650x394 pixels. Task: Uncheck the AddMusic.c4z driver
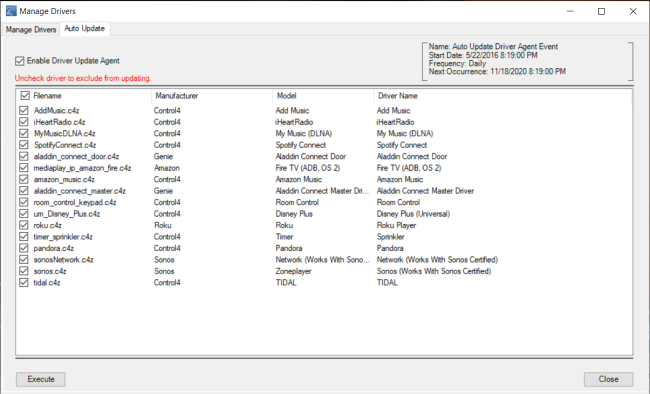point(24,110)
